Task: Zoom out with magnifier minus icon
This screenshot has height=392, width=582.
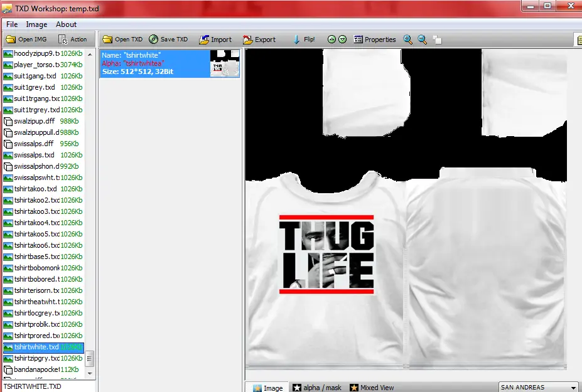Action: point(422,40)
